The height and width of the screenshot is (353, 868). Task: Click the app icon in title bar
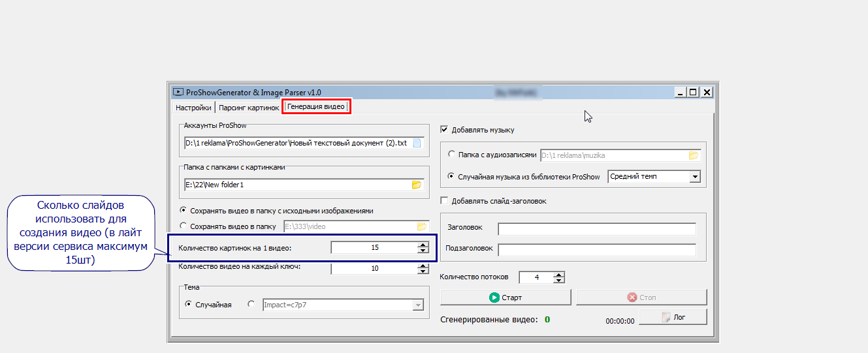[x=177, y=93]
